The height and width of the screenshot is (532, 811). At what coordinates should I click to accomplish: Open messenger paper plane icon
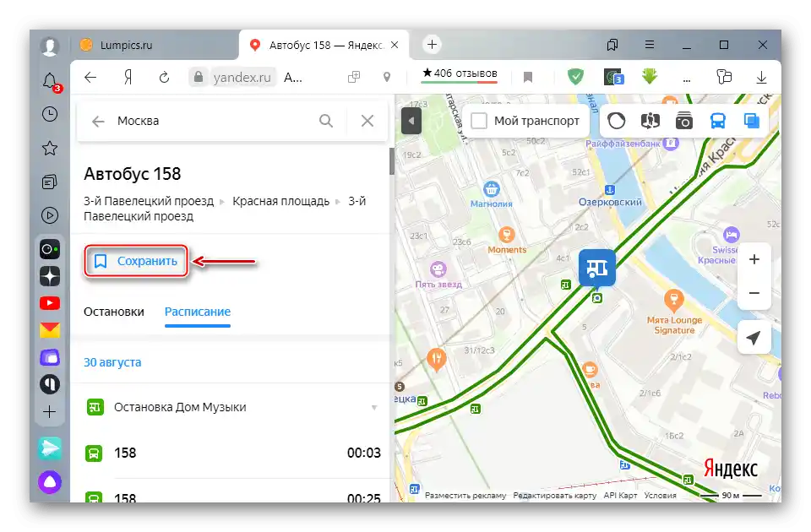50,448
